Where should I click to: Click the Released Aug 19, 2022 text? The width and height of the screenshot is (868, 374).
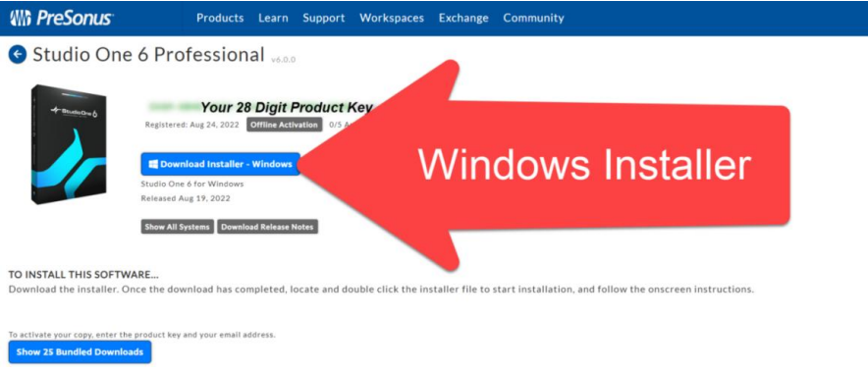(x=186, y=198)
